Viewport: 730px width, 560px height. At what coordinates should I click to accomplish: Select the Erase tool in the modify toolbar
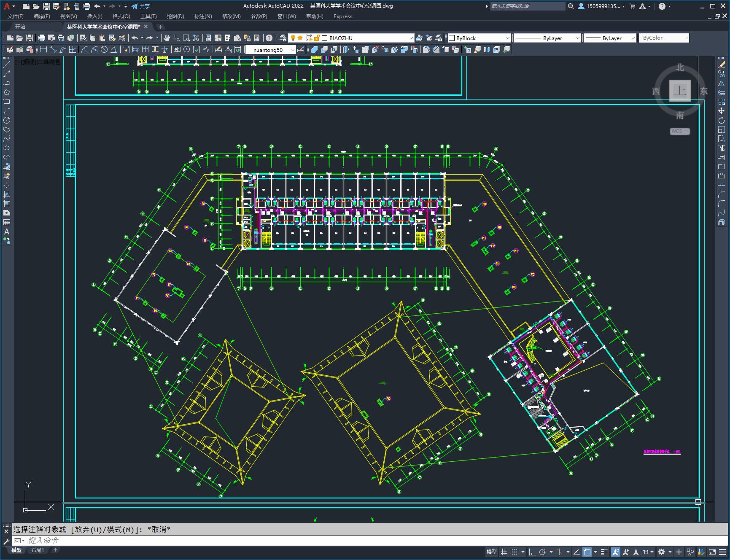722,65
